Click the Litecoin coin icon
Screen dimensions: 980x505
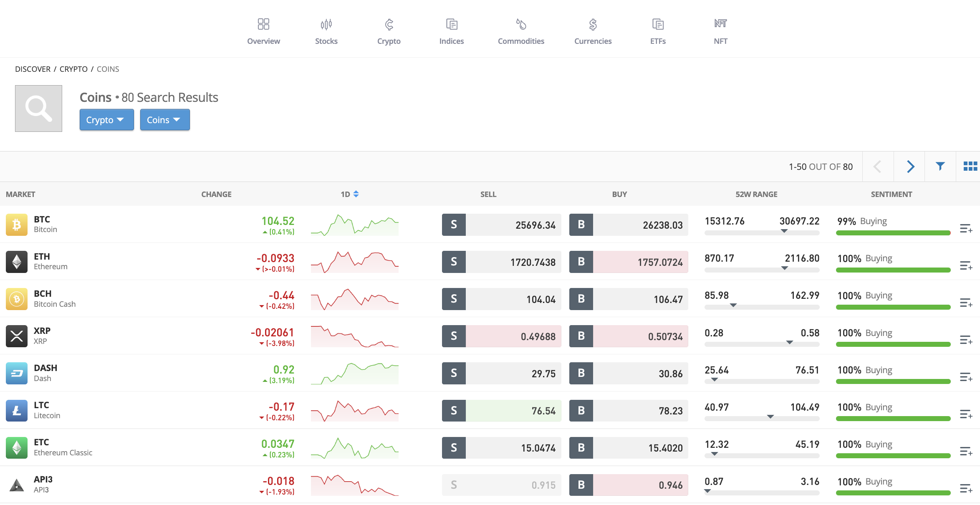click(x=17, y=410)
